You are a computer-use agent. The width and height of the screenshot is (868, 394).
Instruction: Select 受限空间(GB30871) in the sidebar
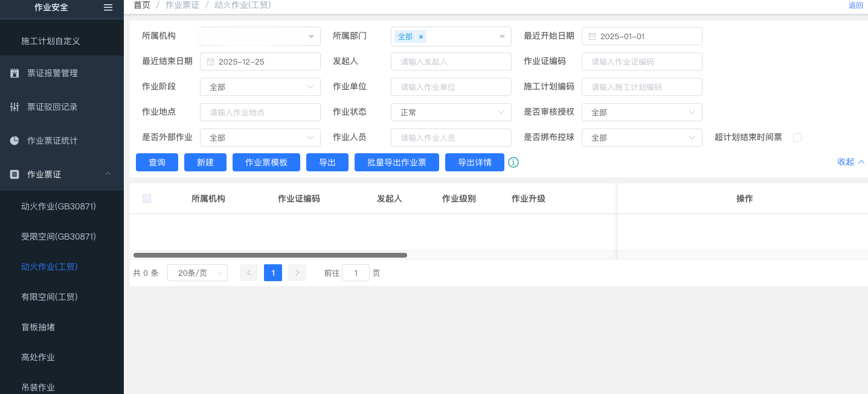click(59, 237)
